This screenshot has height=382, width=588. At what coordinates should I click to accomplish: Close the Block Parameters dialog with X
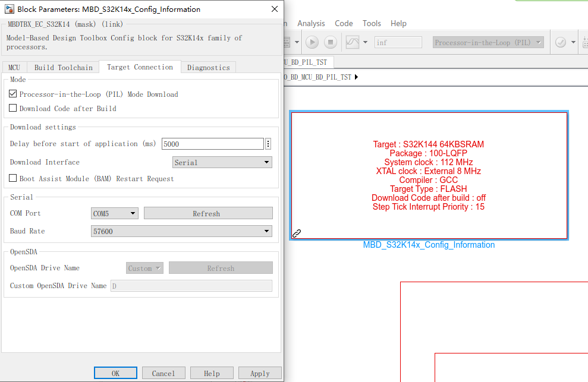[275, 9]
